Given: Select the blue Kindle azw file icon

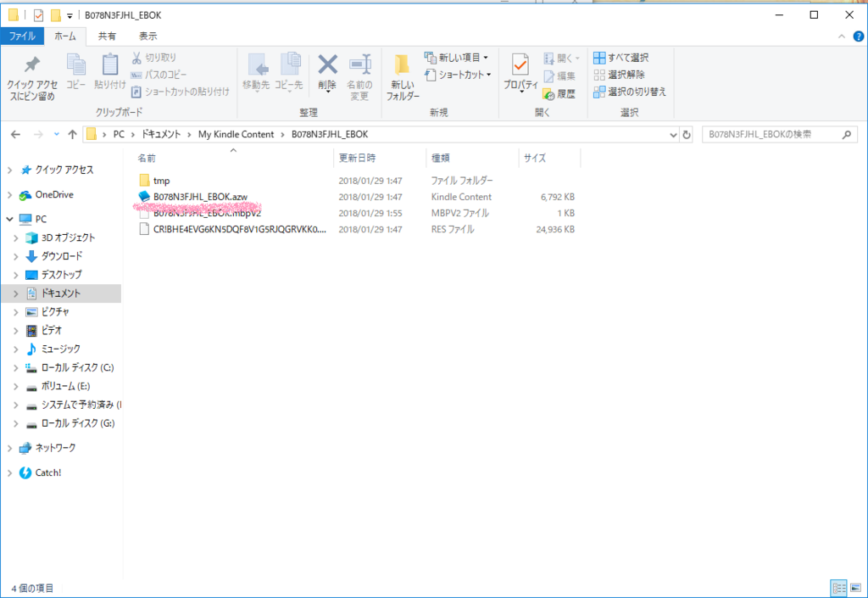Looking at the screenshot, I should point(144,197).
